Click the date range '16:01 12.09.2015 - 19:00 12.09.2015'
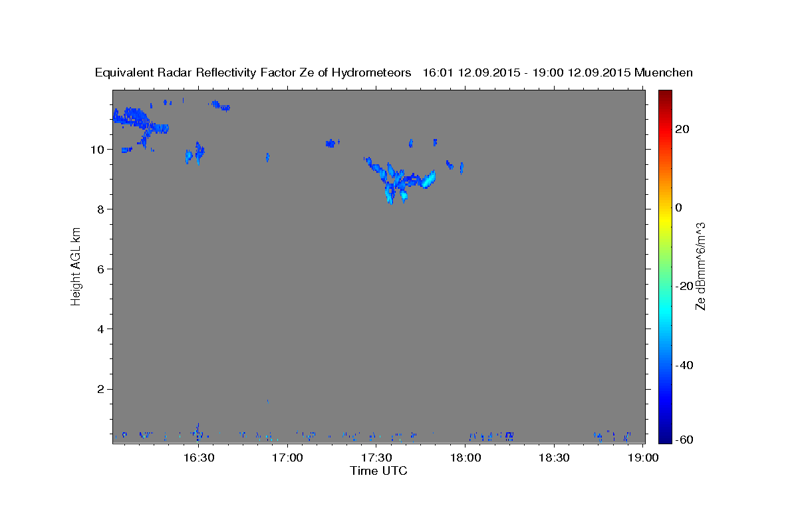This screenshot has height=532, width=798. [527, 72]
